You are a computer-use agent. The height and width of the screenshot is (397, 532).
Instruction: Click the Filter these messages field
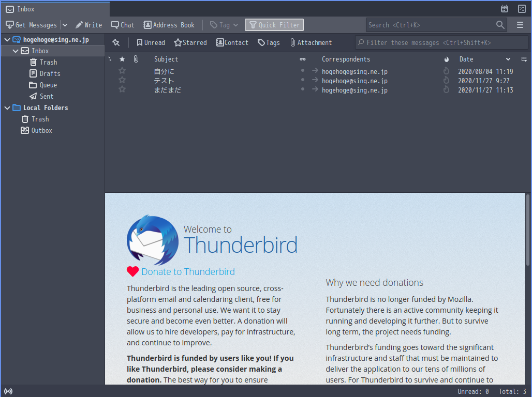441,43
